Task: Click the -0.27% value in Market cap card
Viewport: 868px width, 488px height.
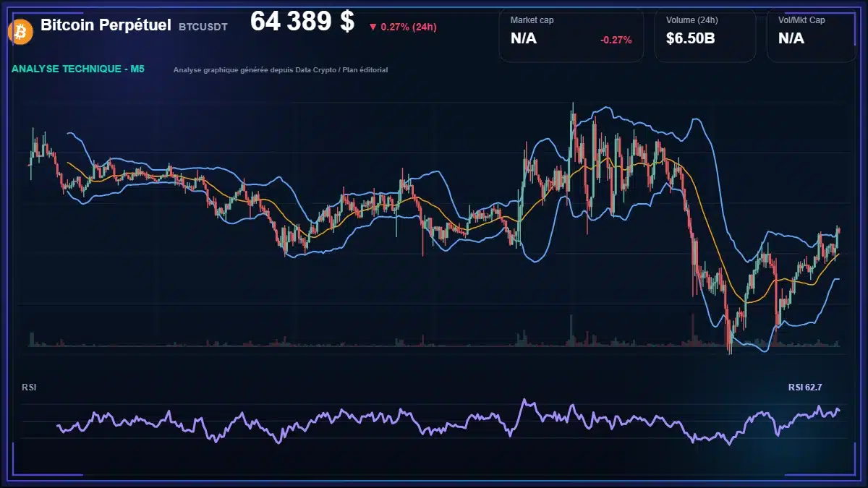Action: point(616,40)
